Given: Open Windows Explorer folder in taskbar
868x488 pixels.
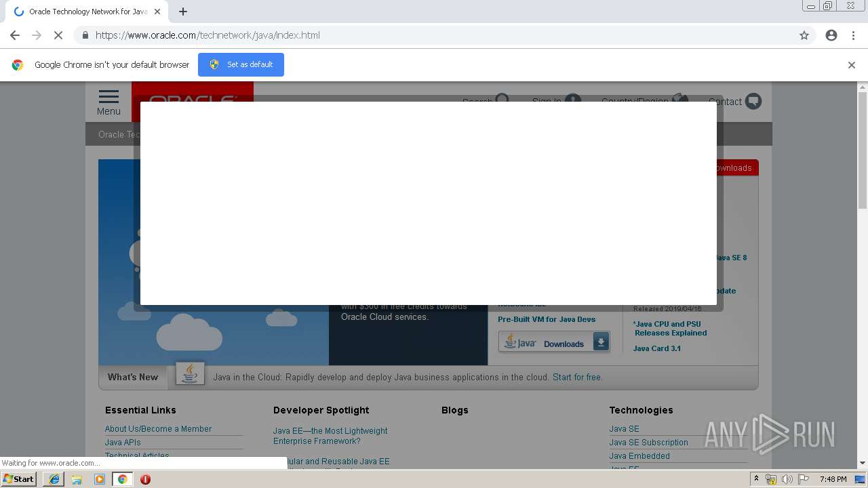Looking at the screenshot, I should click(77, 479).
